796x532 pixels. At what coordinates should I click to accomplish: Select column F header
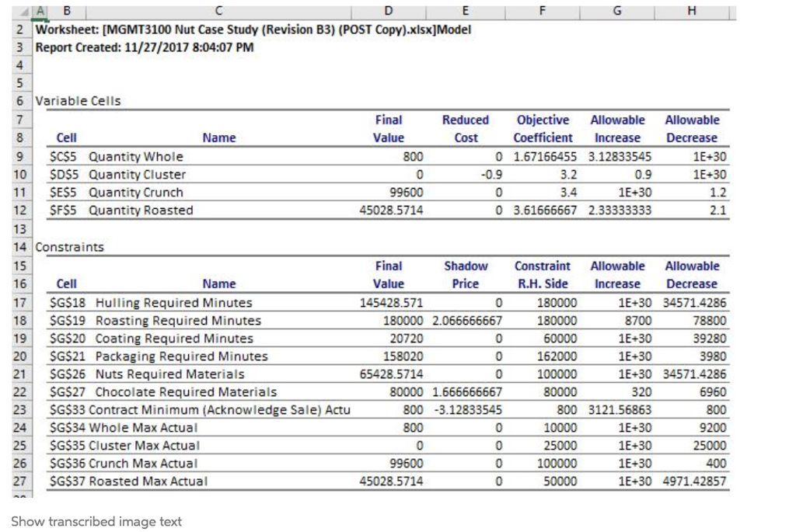(542, 12)
